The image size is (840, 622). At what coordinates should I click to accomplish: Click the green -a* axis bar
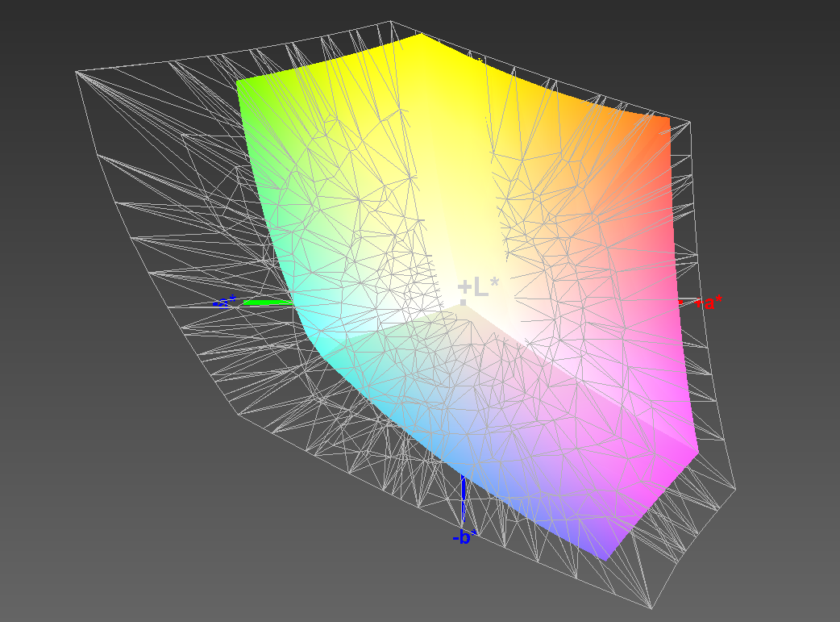268,303
